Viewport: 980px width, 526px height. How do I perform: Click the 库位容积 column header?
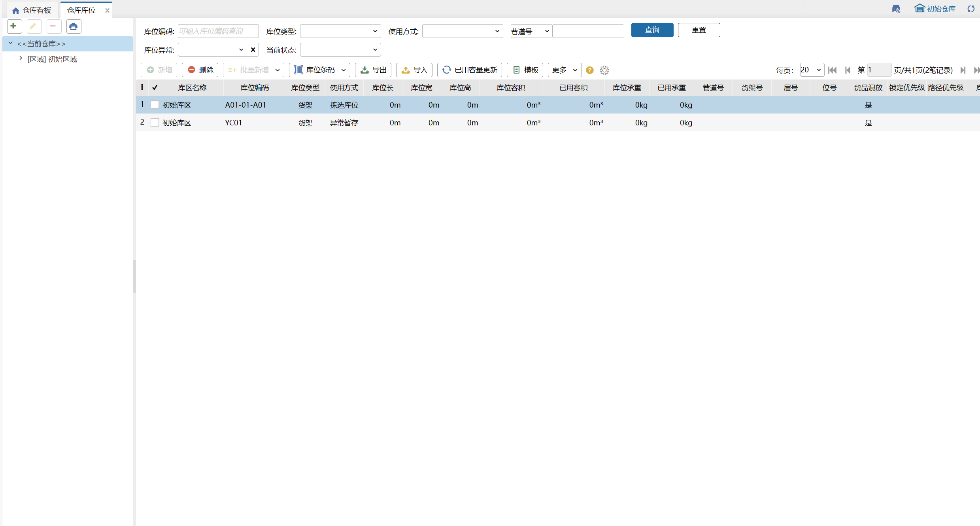[511, 87]
